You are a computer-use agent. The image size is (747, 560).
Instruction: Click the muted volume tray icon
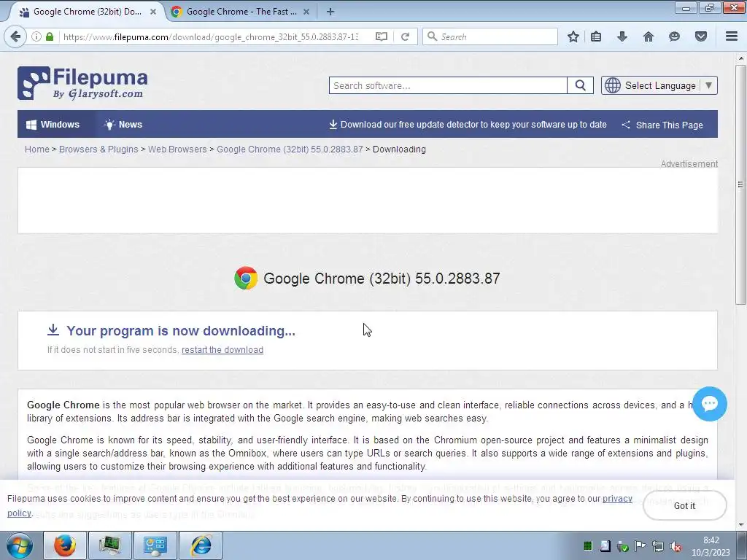675,546
